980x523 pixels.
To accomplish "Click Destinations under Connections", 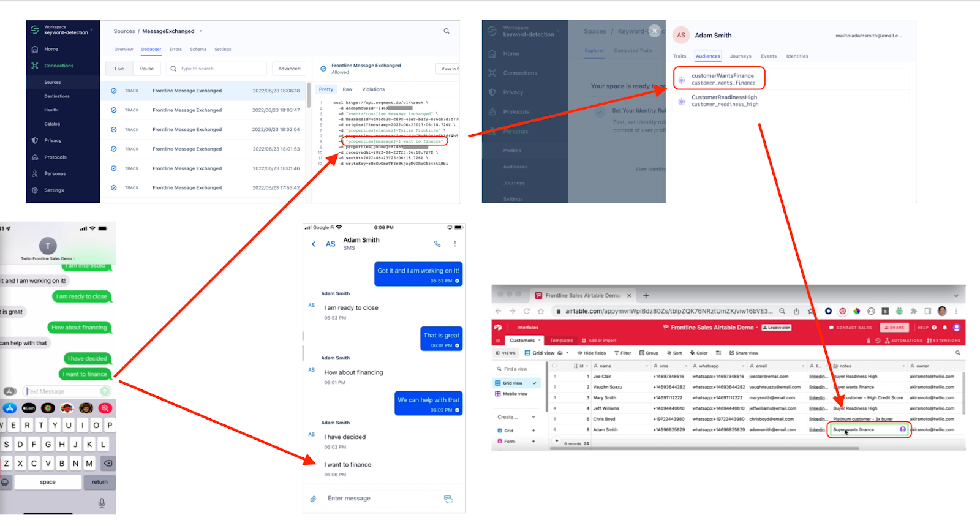I will pos(57,96).
